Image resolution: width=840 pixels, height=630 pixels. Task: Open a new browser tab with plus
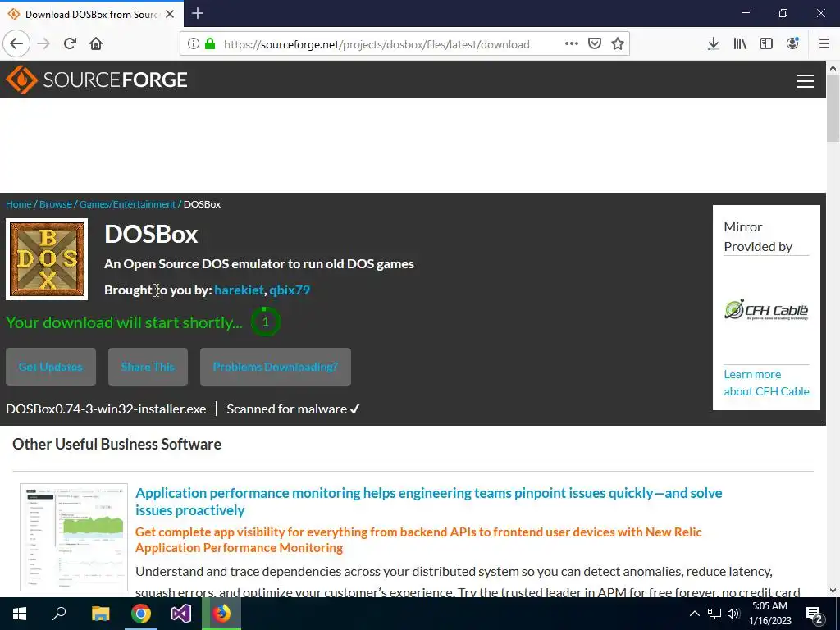(x=198, y=13)
